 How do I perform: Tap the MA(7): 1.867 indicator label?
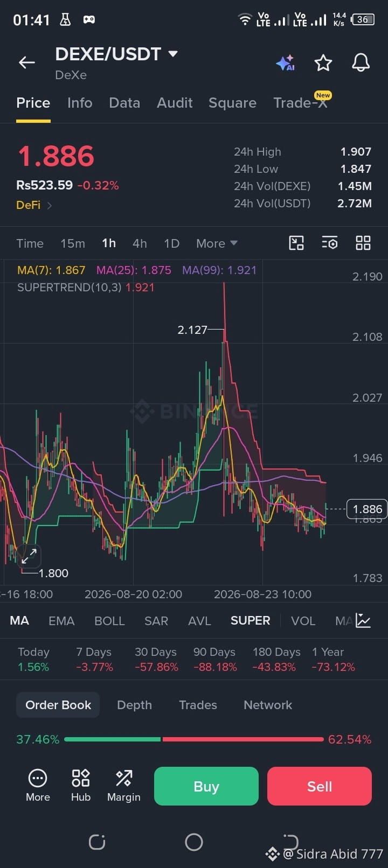51,270
